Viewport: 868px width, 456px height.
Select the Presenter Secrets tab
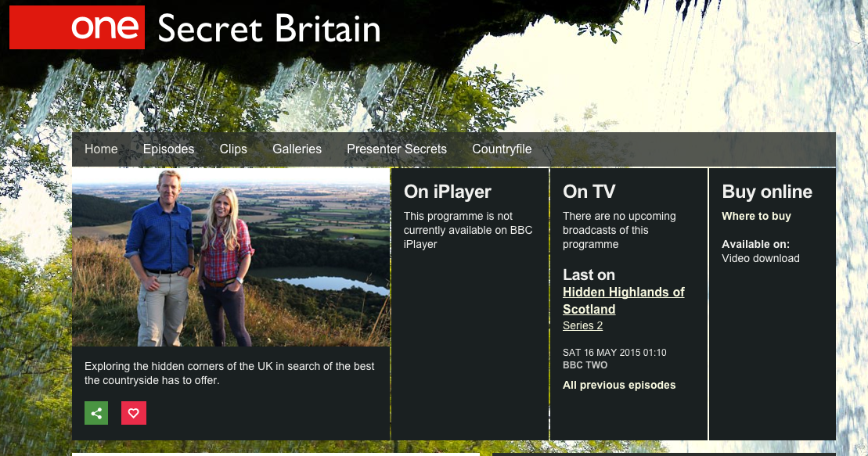[x=396, y=149]
